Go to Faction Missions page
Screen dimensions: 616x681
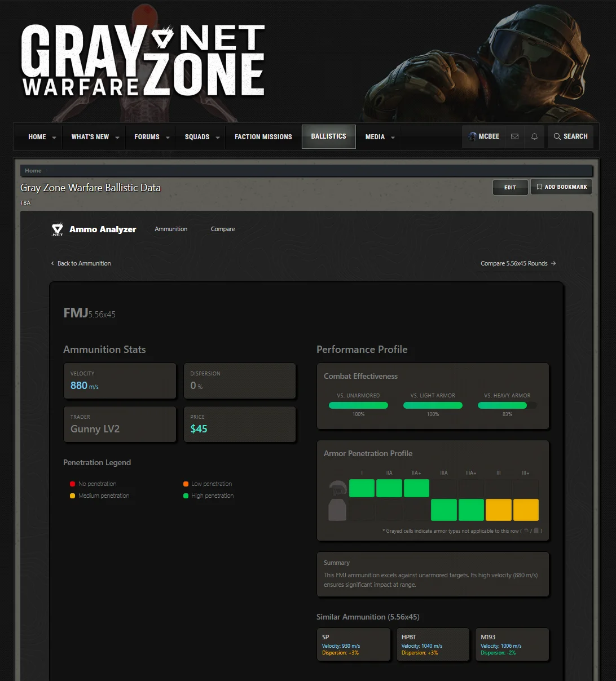[x=263, y=137]
